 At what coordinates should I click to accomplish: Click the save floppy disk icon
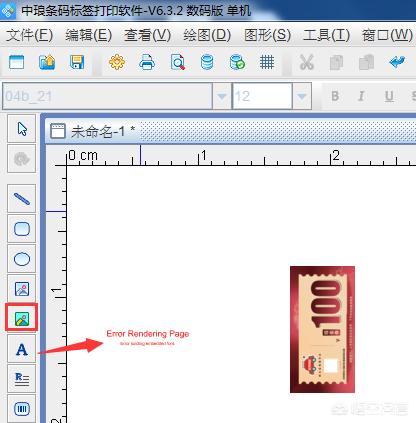(x=77, y=62)
